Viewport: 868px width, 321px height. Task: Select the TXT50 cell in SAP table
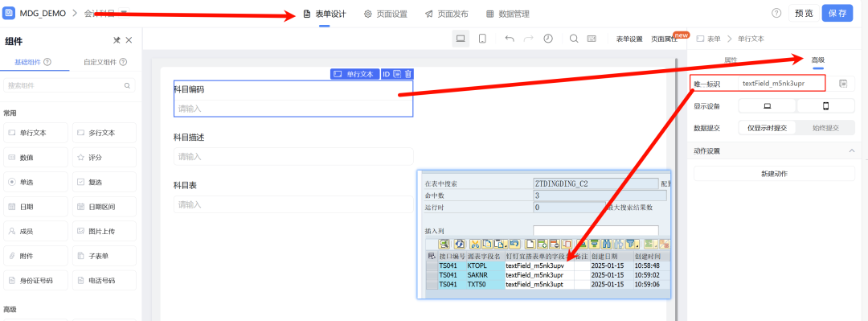(x=485, y=284)
